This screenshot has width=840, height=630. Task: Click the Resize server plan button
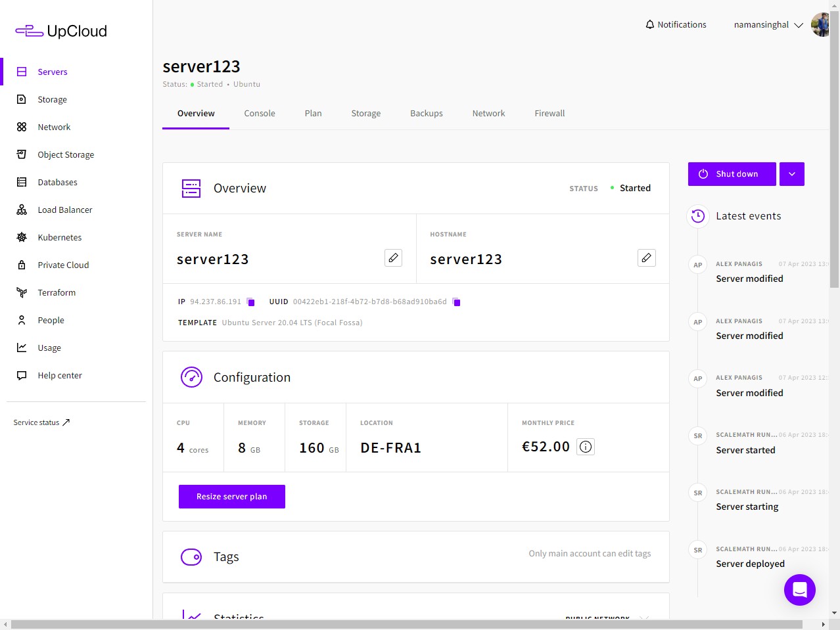tap(231, 497)
